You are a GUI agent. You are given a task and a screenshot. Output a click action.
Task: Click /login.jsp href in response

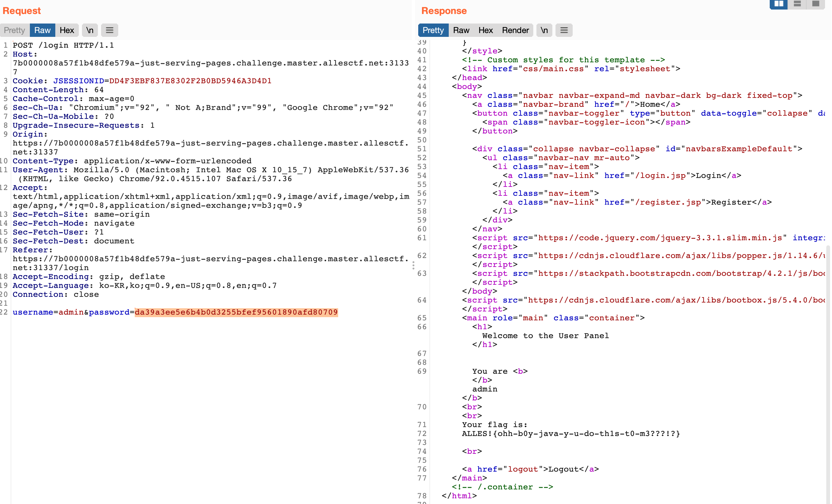click(660, 175)
